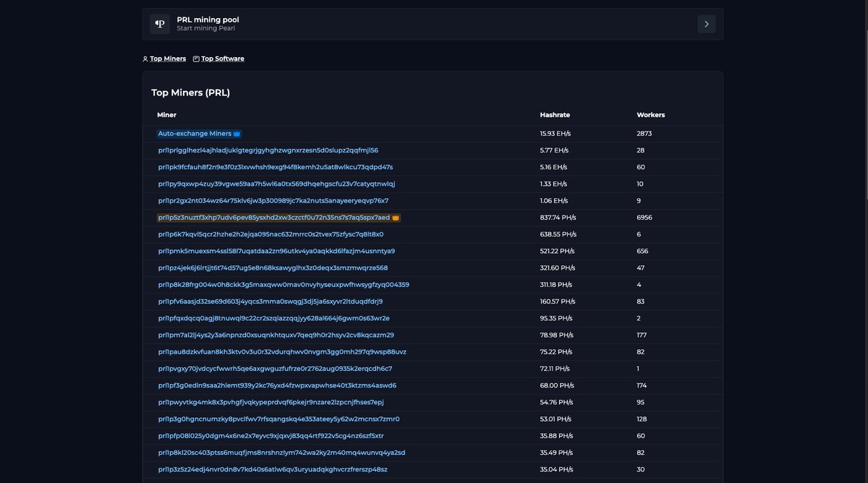Click the '160.57 PH/s' hashrate value
Screen dimensions: 868x483
(558, 301)
